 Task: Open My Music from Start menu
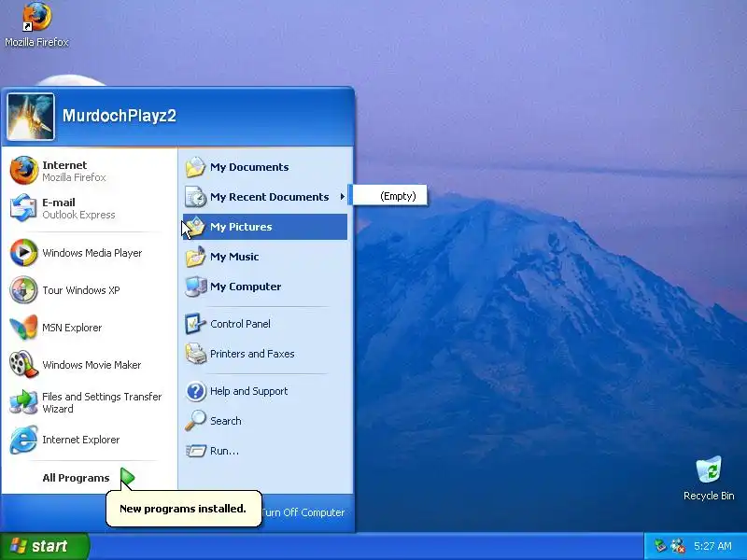click(234, 257)
